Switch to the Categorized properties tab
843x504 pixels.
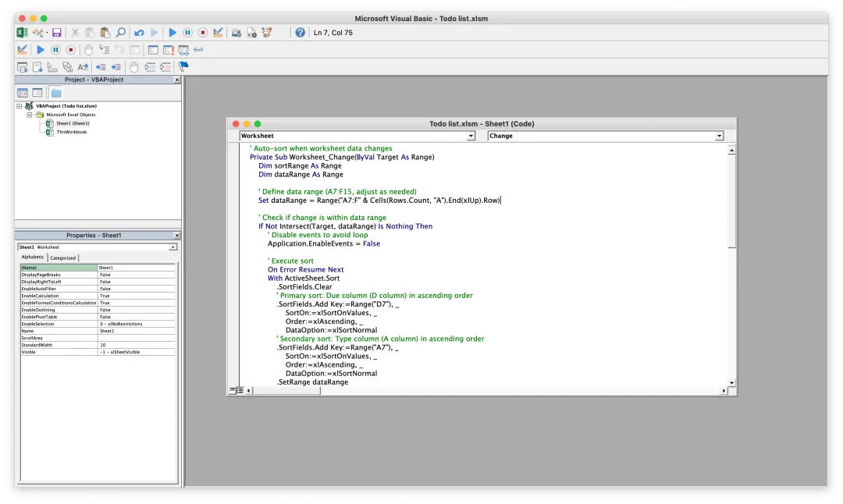pos(63,257)
